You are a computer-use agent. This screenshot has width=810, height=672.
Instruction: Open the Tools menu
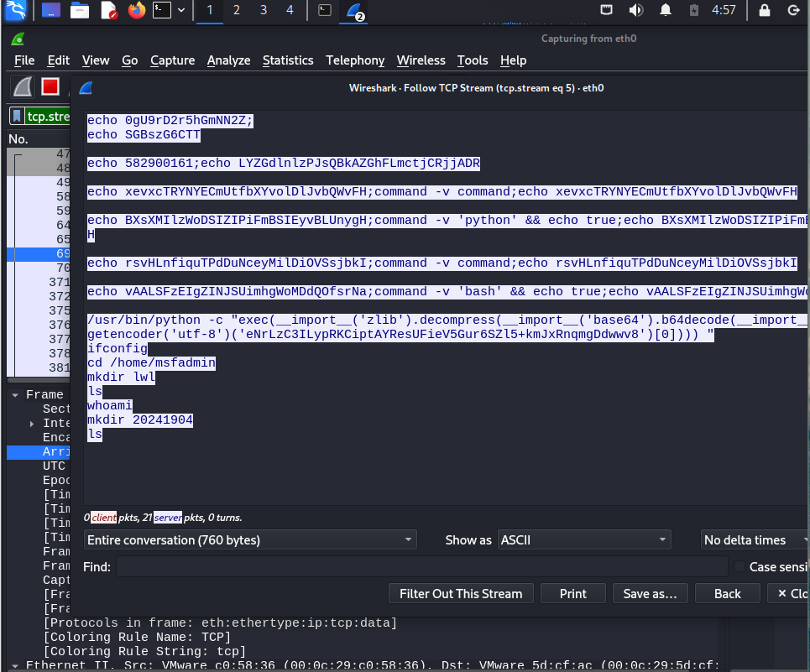click(x=473, y=60)
